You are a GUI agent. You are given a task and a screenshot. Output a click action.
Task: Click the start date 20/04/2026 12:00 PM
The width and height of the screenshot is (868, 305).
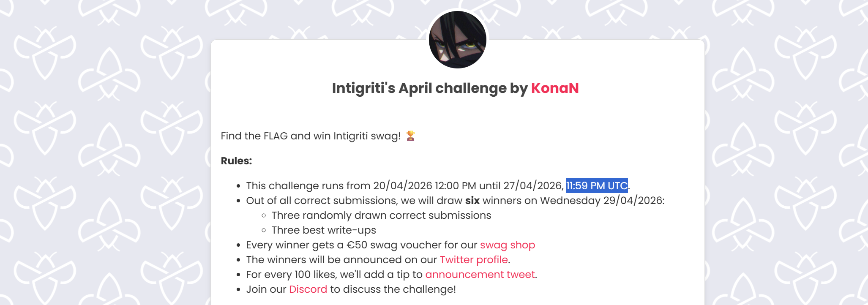point(424,186)
